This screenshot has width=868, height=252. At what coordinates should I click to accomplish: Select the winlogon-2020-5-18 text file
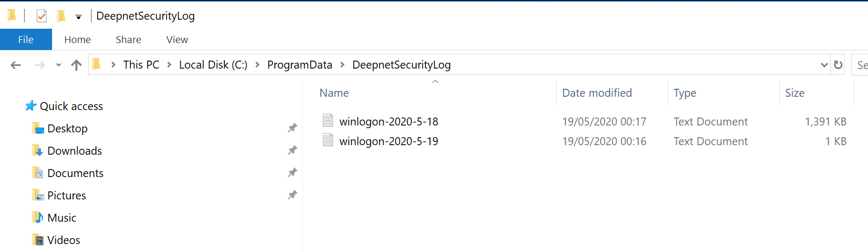click(x=388, y=122)
